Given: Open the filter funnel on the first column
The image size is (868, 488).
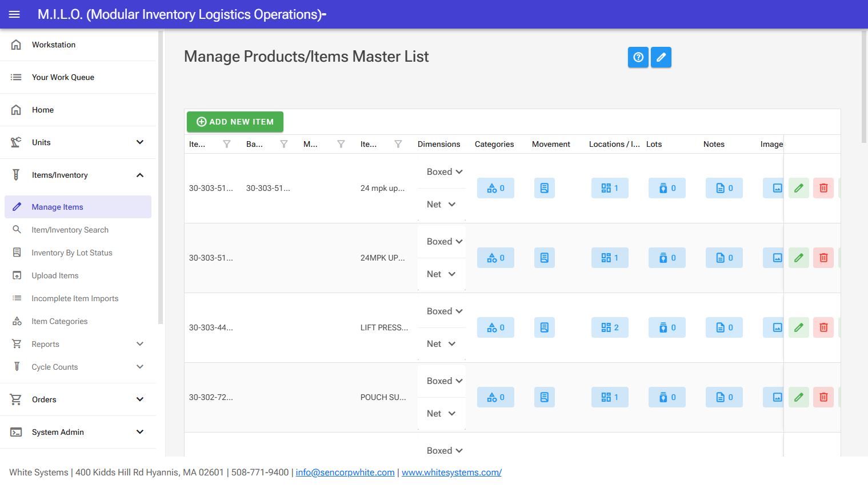Looking at the screenshot, I should click(226, 144).
